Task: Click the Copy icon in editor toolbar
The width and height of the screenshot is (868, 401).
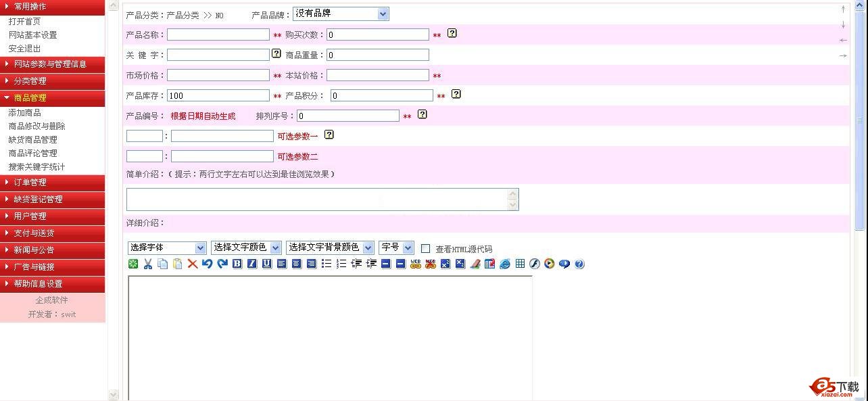Action: 162,264
